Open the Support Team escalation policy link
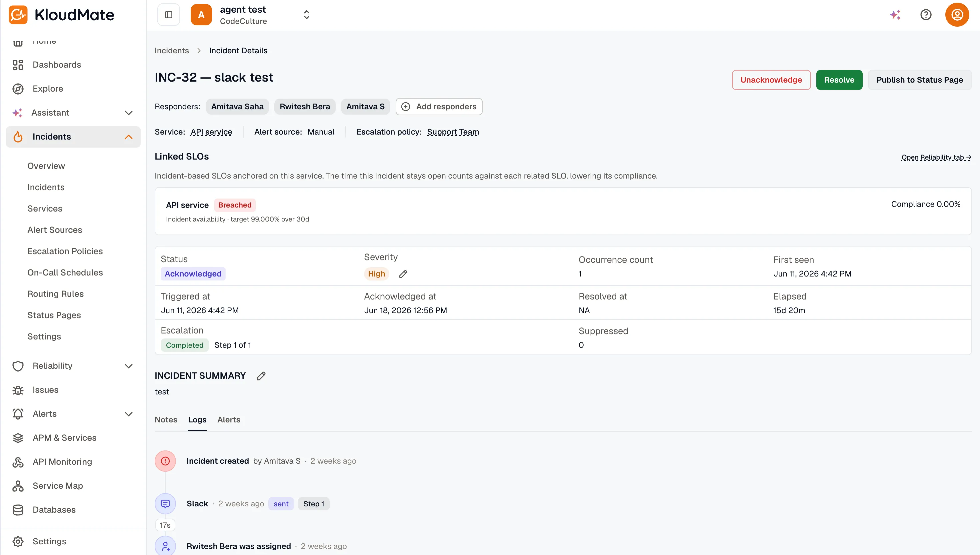 453,132
